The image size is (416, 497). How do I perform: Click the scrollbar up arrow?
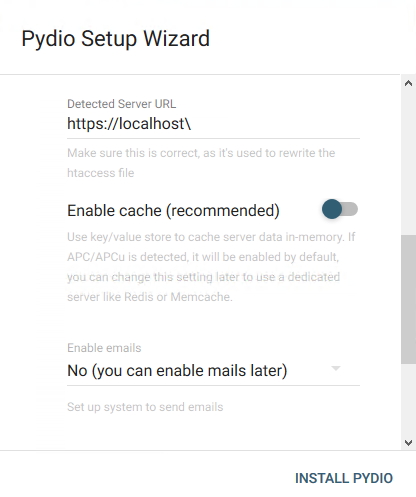408,83
